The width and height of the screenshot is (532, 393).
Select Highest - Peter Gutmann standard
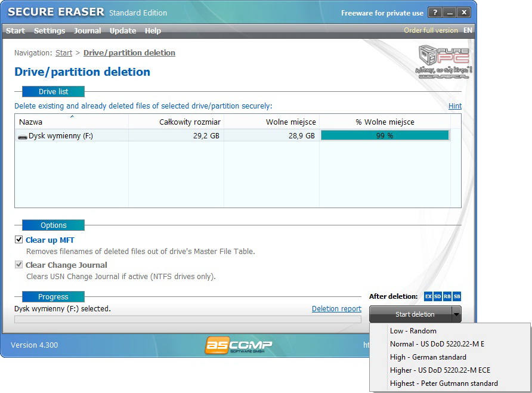(x=444, y=383)
